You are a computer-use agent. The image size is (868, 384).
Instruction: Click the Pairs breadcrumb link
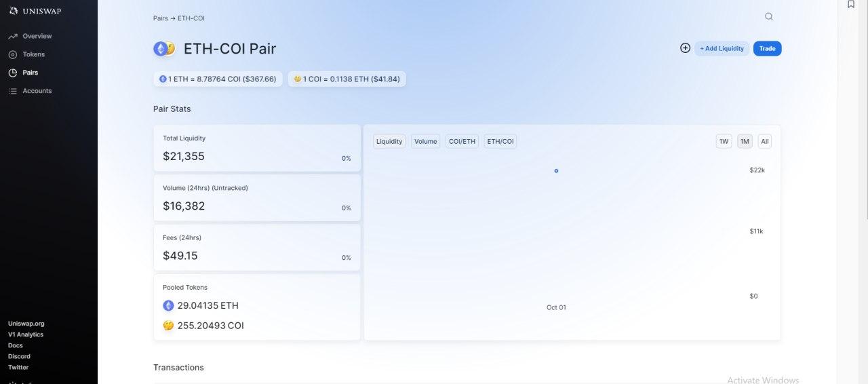click(160, 18)
